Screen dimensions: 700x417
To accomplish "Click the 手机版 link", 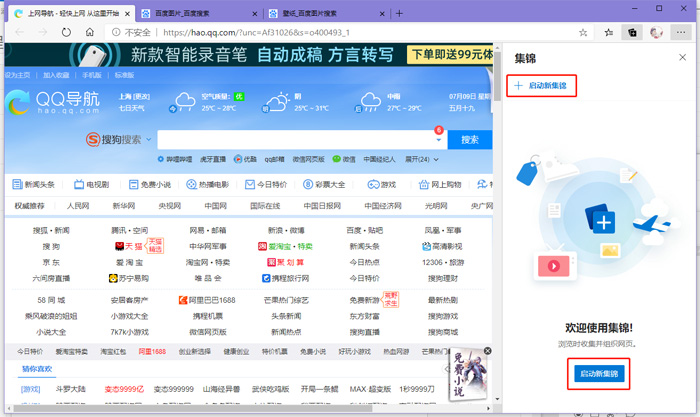I will point(92,75).
